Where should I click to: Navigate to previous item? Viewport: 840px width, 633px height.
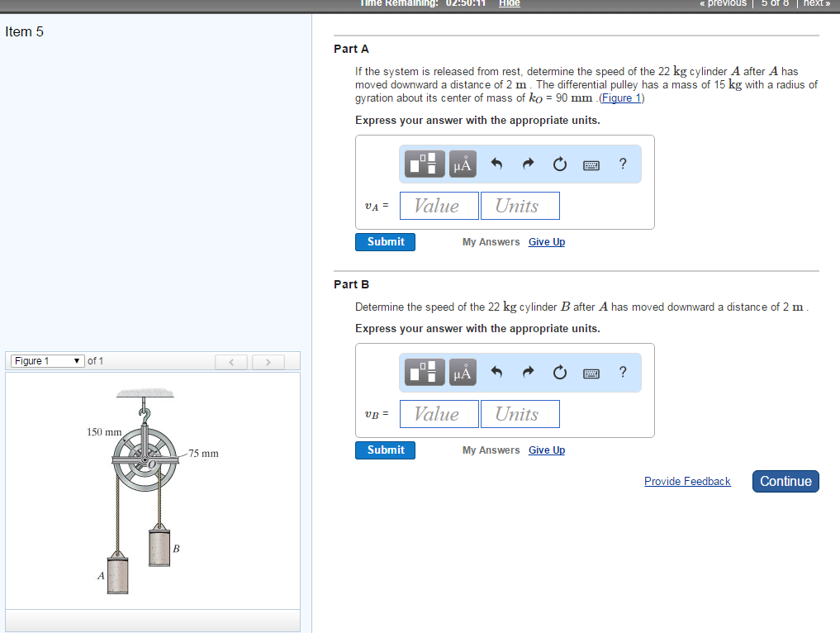pyautogui.click(x=723, y=3)
